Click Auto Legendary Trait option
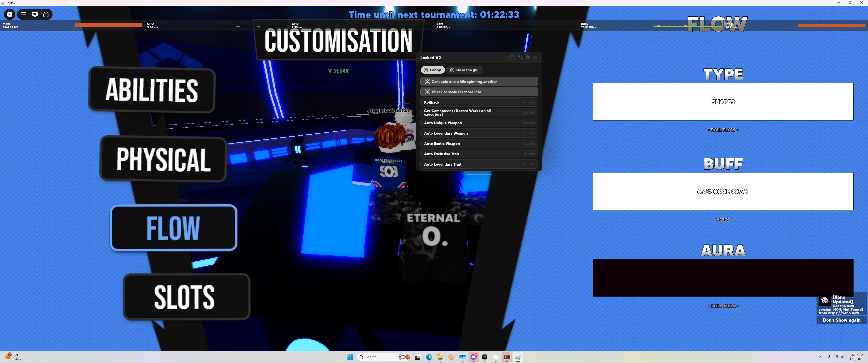The height and width of the screenshot is (363, 868). [x=478, y=164]
